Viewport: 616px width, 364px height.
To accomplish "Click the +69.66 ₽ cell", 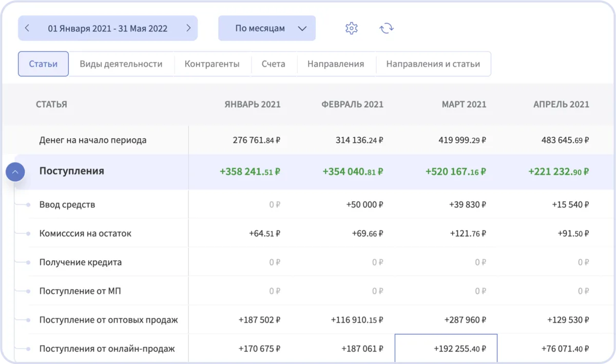I will pyautogui.click(x=368, y=233).
